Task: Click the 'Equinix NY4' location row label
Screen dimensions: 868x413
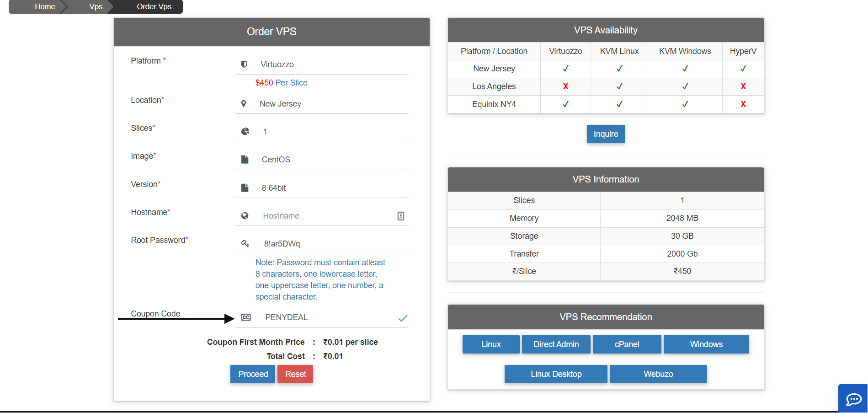Action: (x=494, y=104)
